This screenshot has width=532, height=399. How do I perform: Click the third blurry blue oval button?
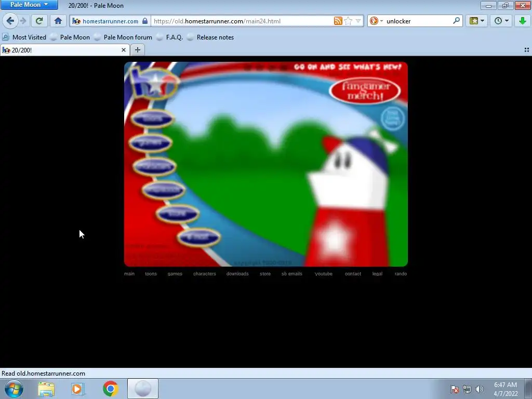tap(154, 166)
